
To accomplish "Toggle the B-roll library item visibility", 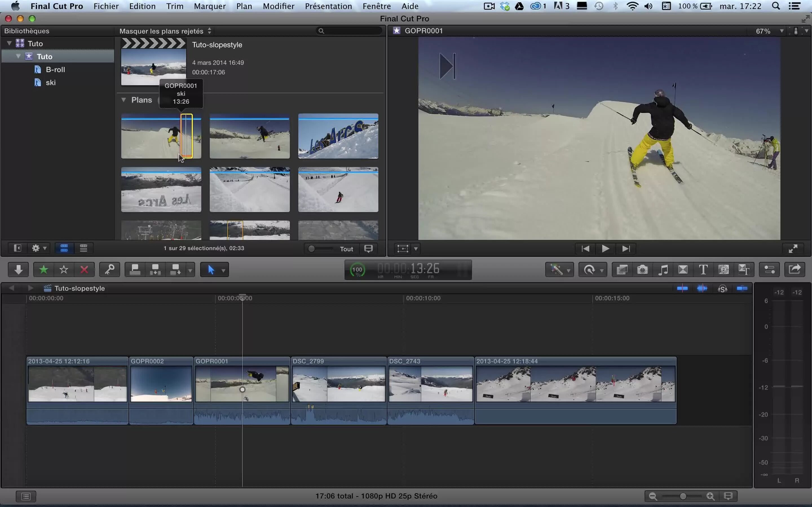I will point(56,69).
